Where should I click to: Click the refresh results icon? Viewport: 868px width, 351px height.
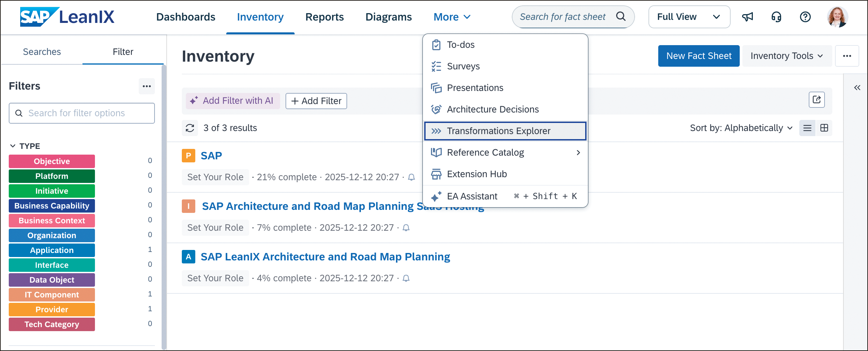tap(190, 128)
